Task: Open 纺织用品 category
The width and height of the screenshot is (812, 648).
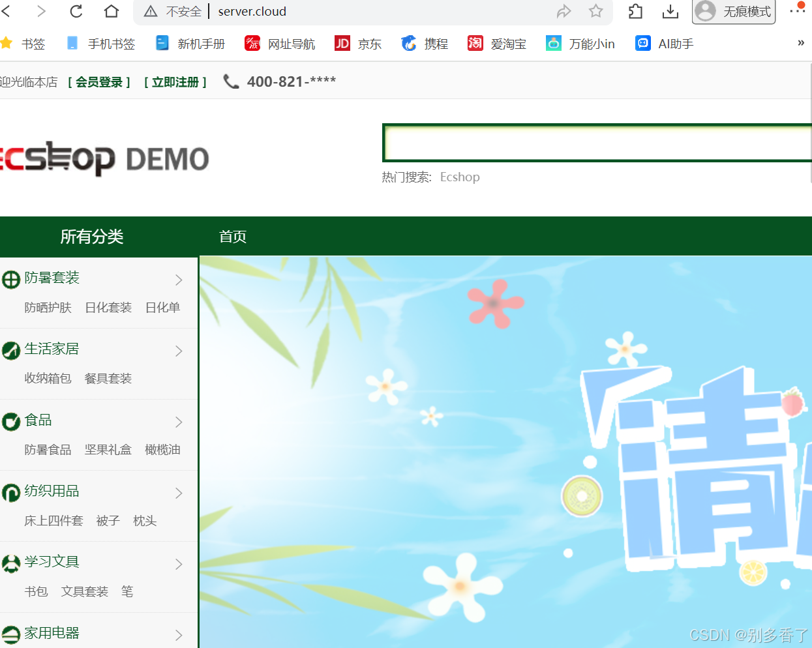Action: (x=52, y=491)
